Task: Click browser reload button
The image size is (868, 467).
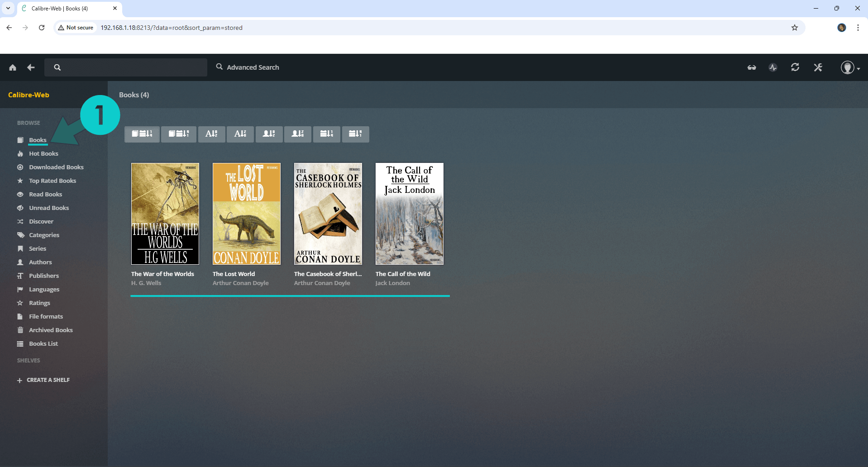Action: point(42,28)
